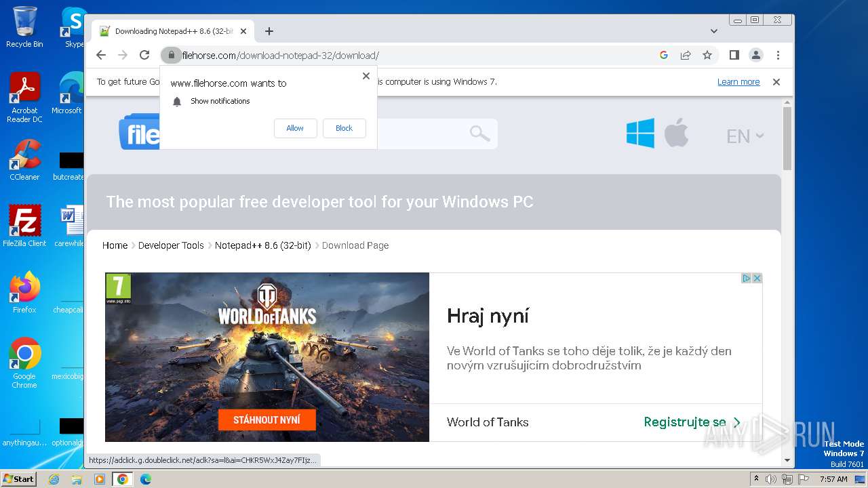
Task: Open Acrobat Reader DC desktop shortcut
Action: click(24, 97)
